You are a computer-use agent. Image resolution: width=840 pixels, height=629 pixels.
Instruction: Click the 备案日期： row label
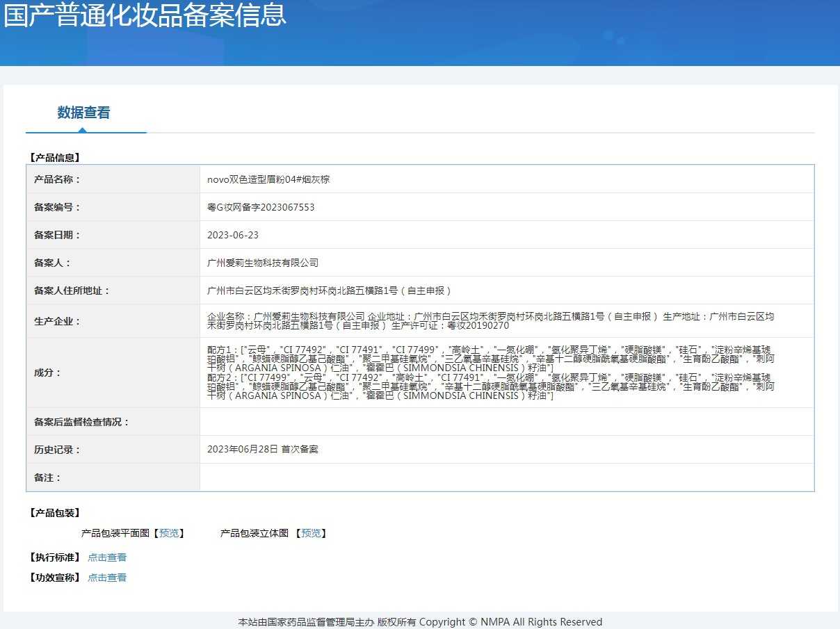[x=57, y=235]
